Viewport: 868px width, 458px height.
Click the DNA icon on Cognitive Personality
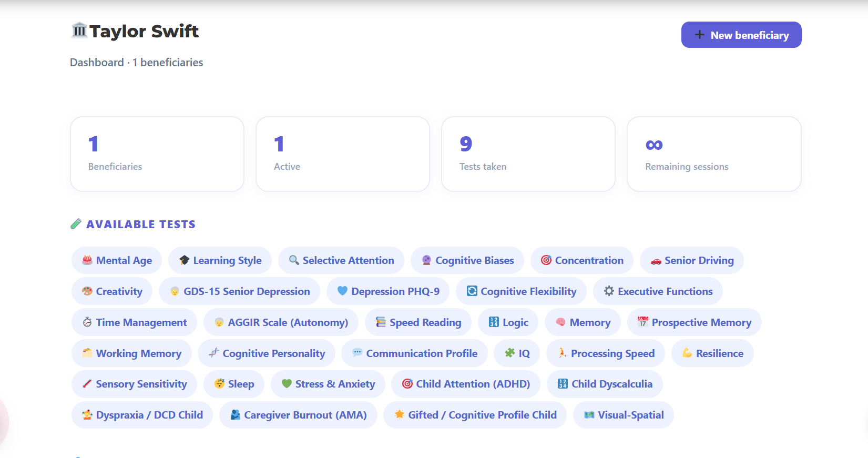213,353
